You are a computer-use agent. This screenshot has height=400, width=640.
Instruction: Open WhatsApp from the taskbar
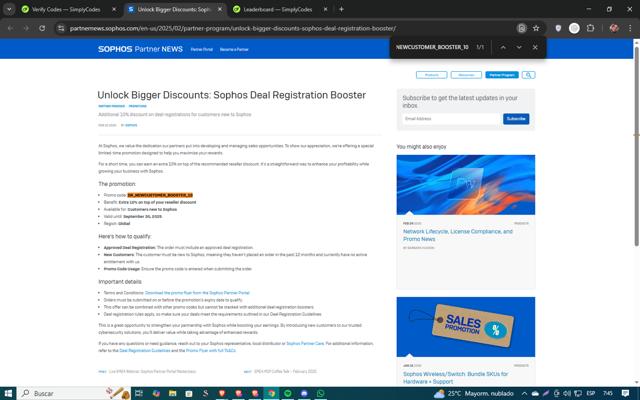(320, 393)
